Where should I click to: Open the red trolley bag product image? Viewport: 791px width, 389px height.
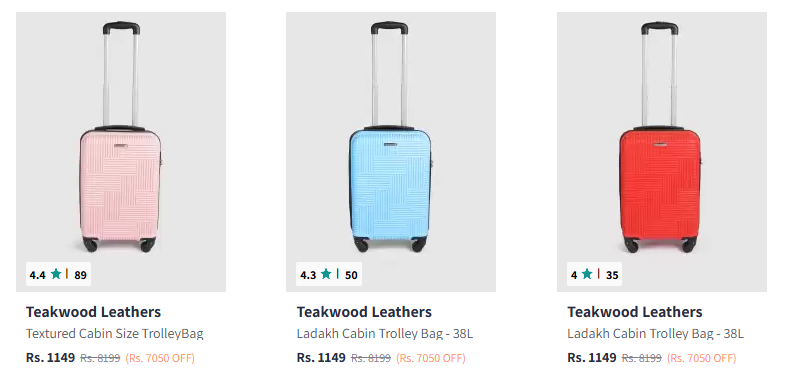coord(662,152)
